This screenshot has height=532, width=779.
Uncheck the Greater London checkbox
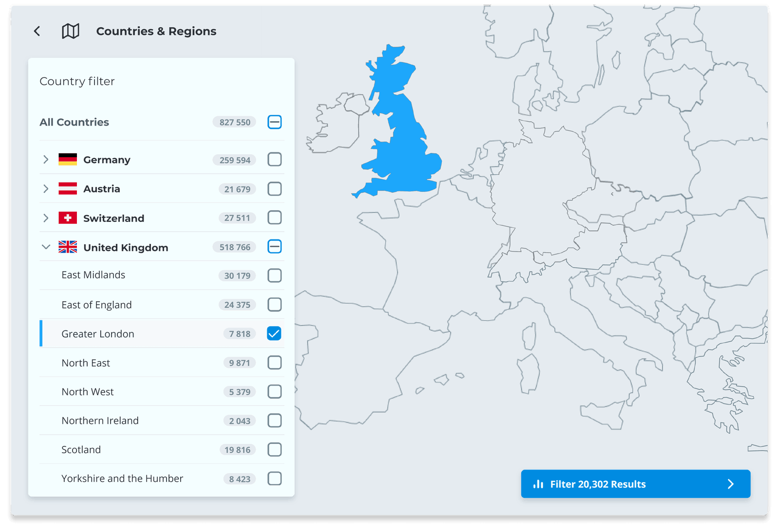point(274,333)
